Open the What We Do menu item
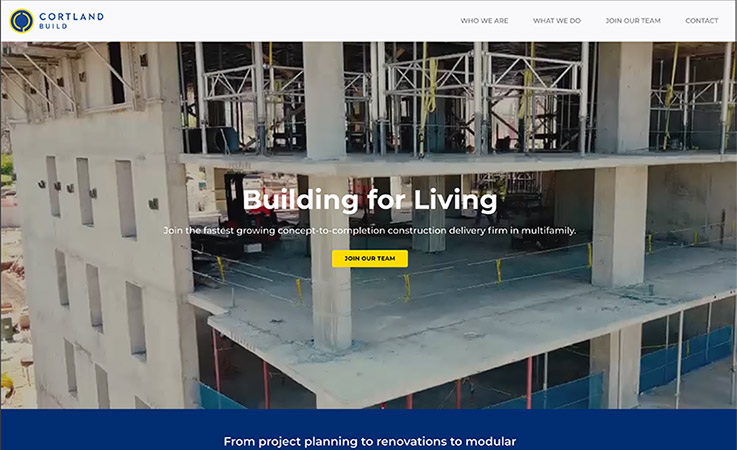 (x=557, y=21)
